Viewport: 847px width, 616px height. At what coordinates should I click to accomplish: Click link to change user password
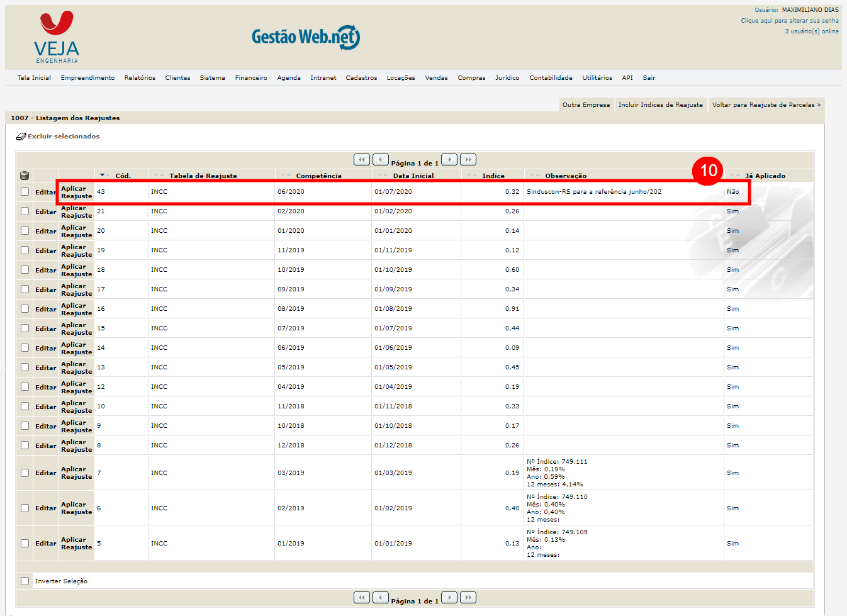tap(789, 21)
